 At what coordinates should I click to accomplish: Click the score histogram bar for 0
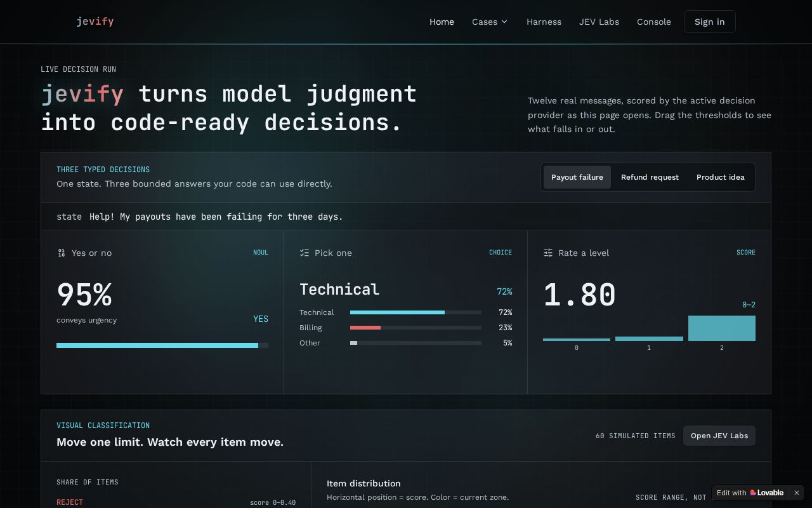pyautogui.click(x=577, y=340)
